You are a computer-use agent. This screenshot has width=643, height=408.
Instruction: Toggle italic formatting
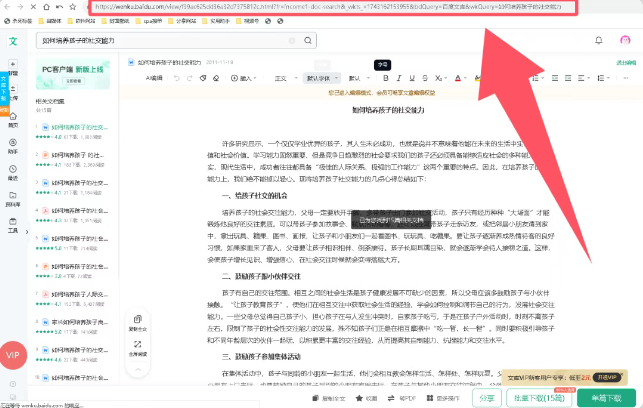[399, 78]
